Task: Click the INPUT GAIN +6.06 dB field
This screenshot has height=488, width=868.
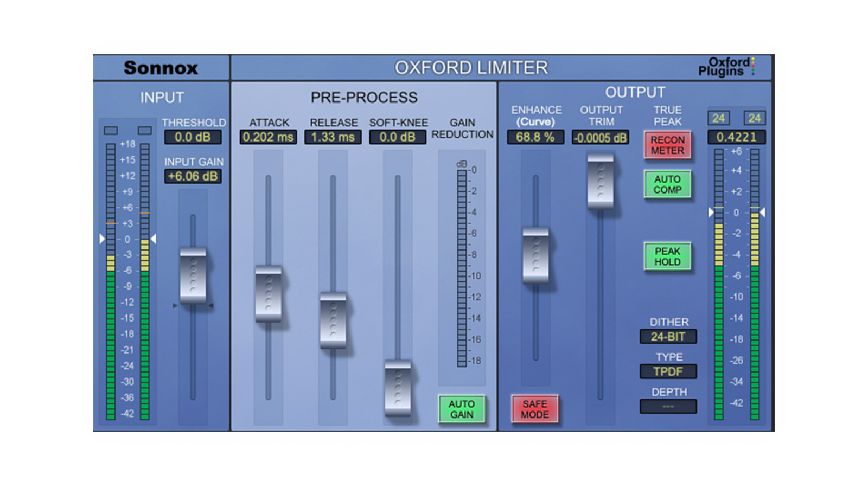Action: (193, 176)
